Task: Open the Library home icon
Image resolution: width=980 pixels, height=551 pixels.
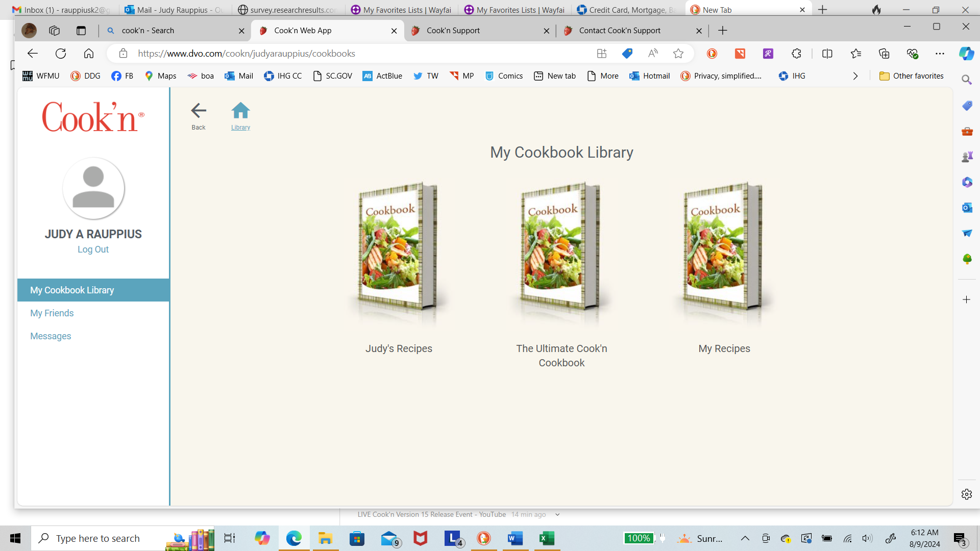Action: coord(240,116)
